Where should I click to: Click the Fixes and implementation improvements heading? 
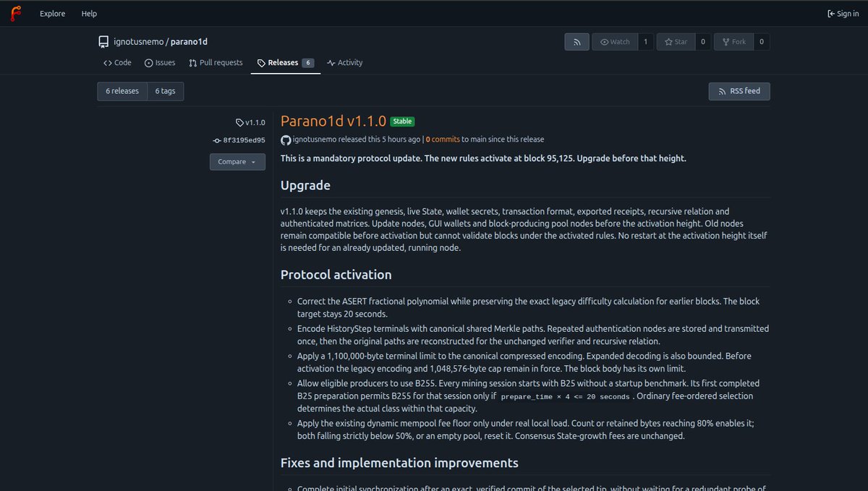pos(399,463)
